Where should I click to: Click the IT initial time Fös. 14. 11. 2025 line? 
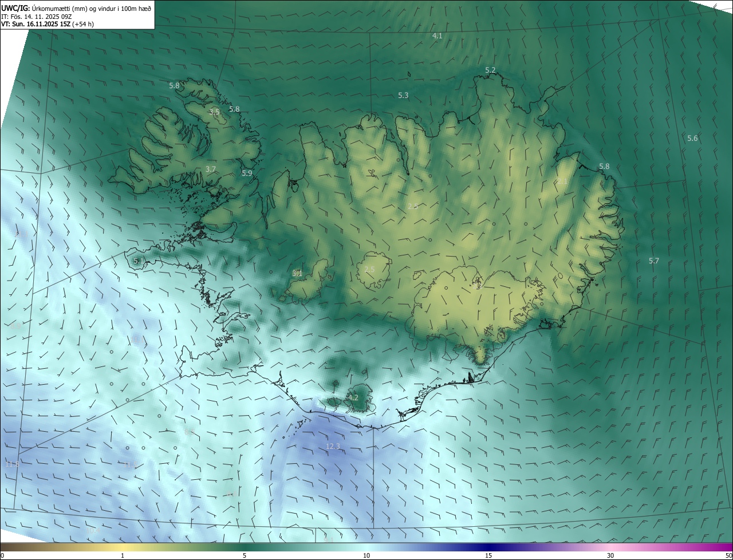pyautogui.click(x=36, y=17)
